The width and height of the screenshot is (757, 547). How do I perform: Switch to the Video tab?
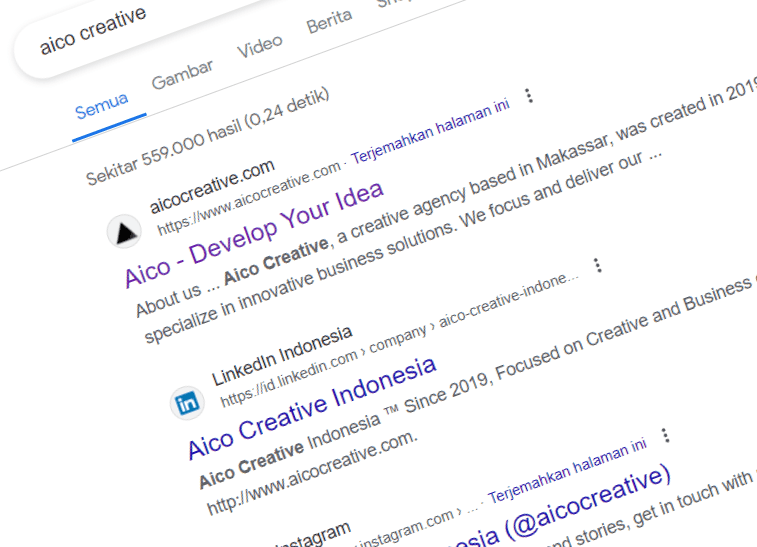pos(260,46)
